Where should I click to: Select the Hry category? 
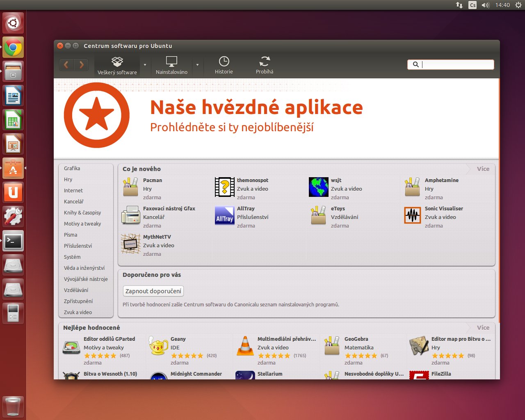click(x=68, y=180)
